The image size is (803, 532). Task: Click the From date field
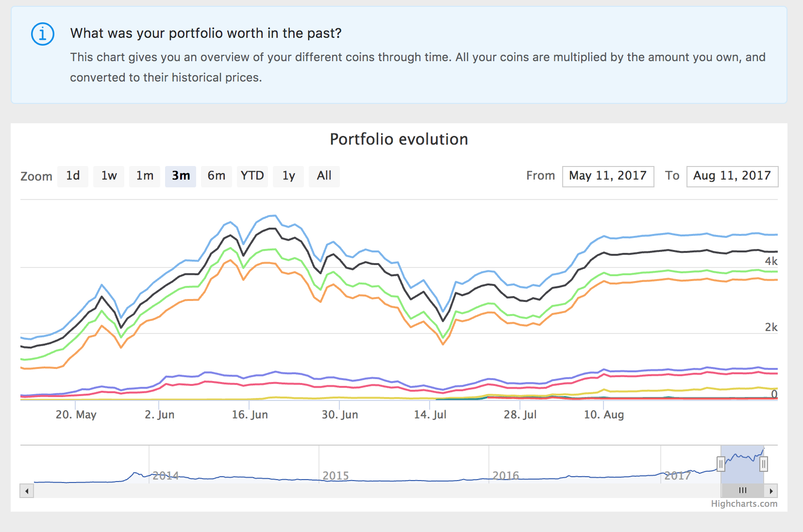tap(608, 176)
